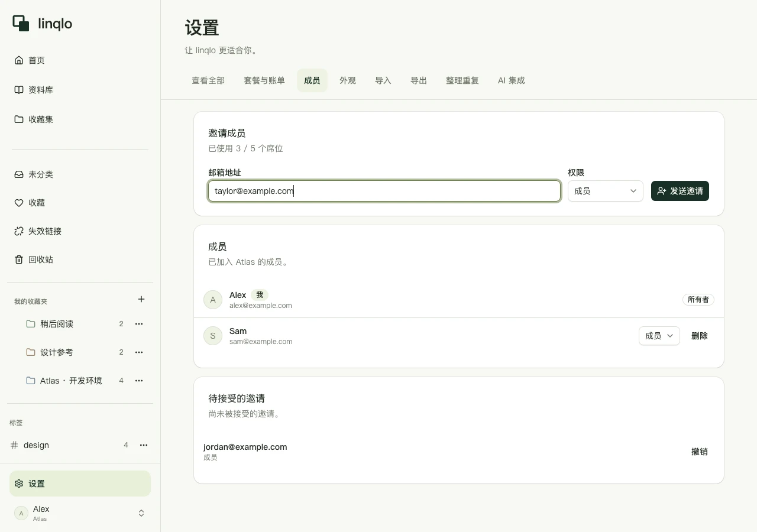Click Alex's avatar in members list
The height and width of the screenshot is (532, 757).
click(213, 300)
